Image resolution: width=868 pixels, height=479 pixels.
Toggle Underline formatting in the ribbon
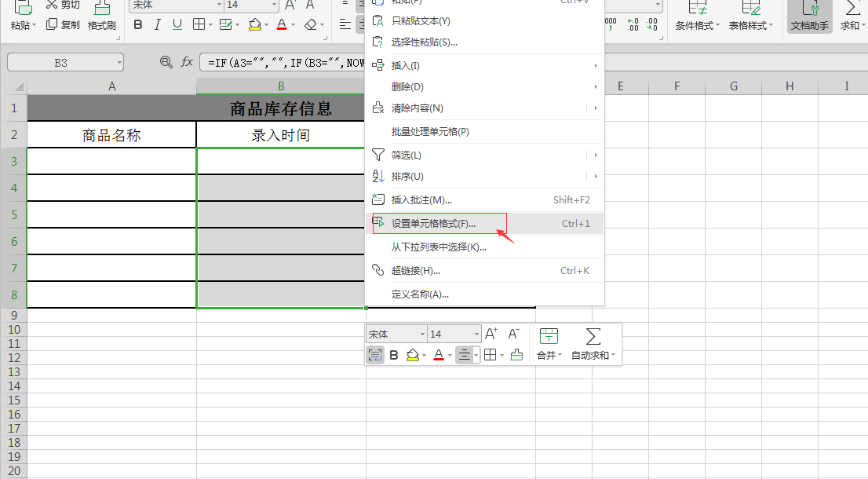coord(177,25)
